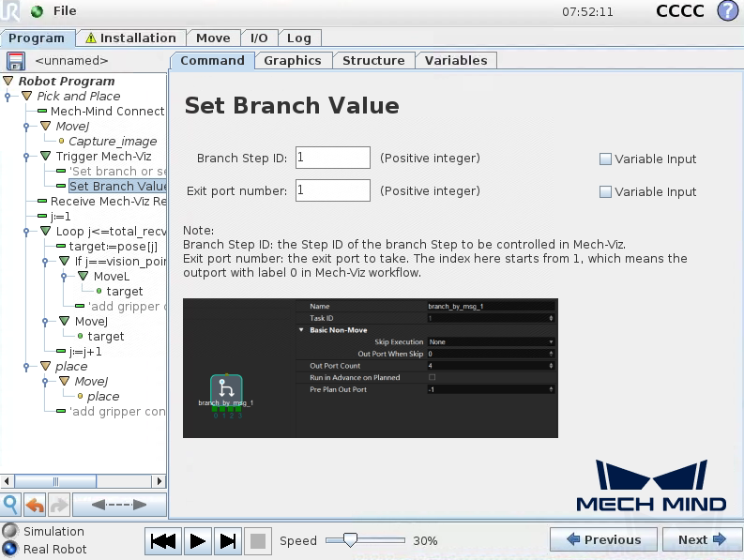Click Installation tab warning icon
This screenshot has width=744, height=560.
[91, 38]
